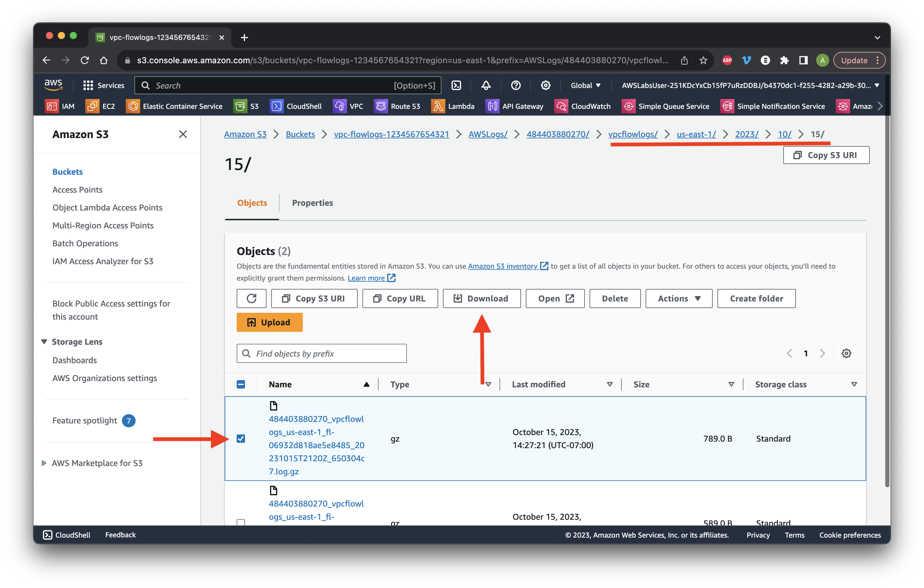Follow the Amazon S3 inventory link
This screenshot has width=924, height=588.
(x=507, y=266)
